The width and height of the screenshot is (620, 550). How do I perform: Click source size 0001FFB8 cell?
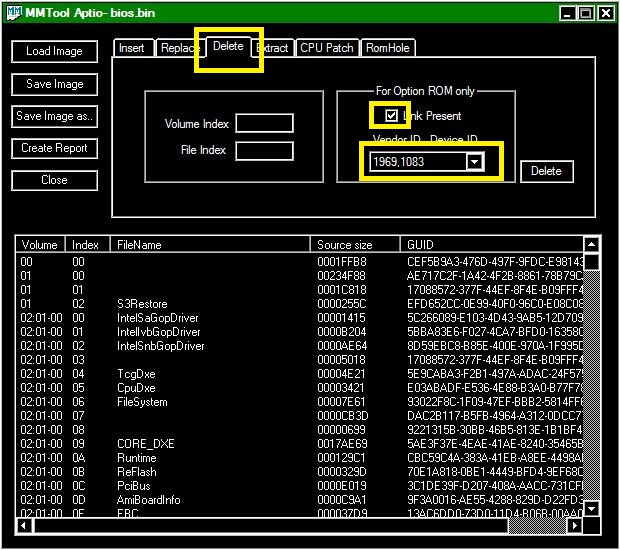342,262
